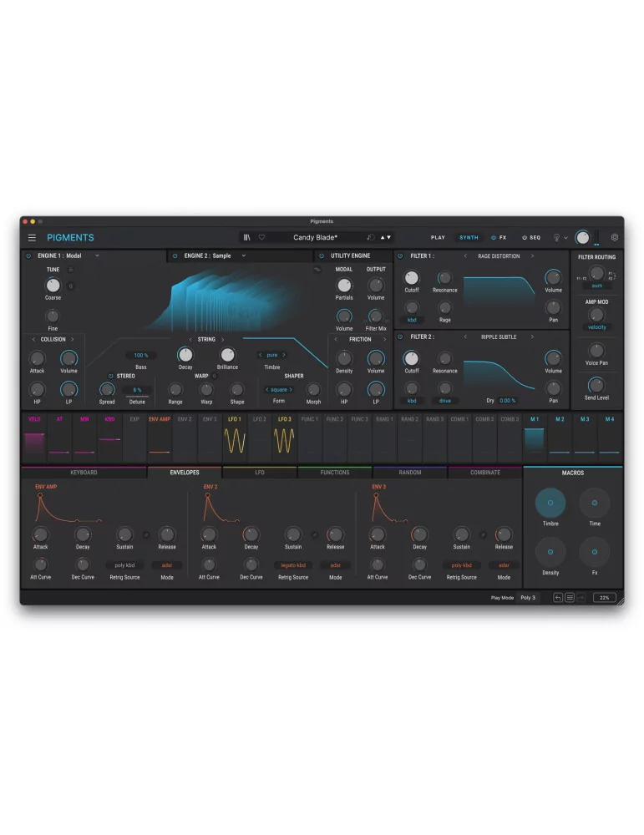This screenshot has width=644, height=835.
Task: Open the settings gear in top bar
Action: click(614, 237)
